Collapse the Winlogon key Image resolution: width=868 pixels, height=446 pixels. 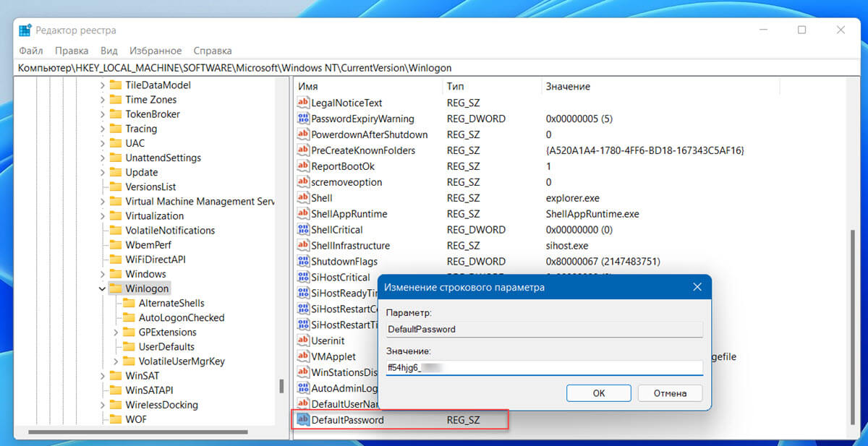102,288
